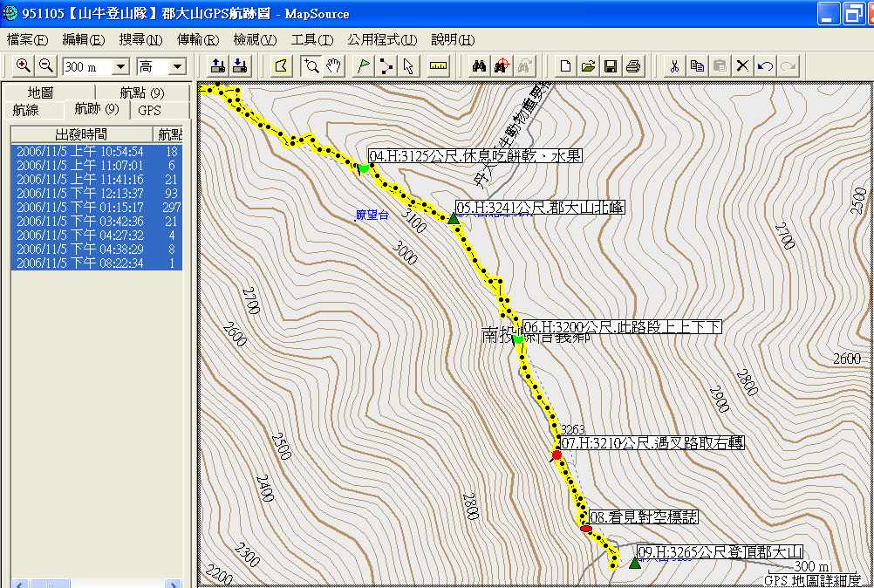Click the binoculars find icon
This screenshot has height=588, width=874.
(x=478, y=66)
